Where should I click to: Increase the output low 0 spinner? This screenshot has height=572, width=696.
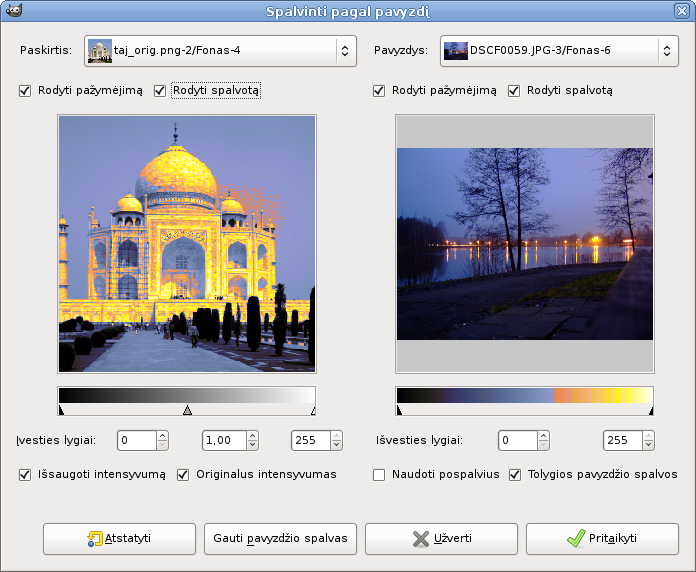543,436
